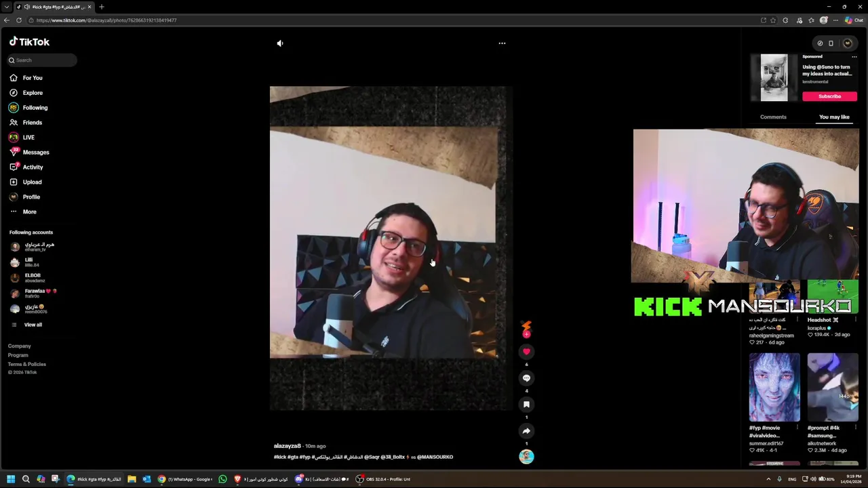Open the Windows Start menu
The height and width of the screenshot is (488, 868).
point(11,479)
